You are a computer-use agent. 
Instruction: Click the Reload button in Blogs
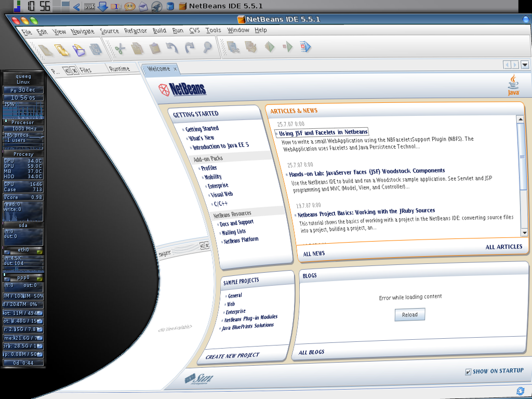pyautogui.click(x=409, y=314)
